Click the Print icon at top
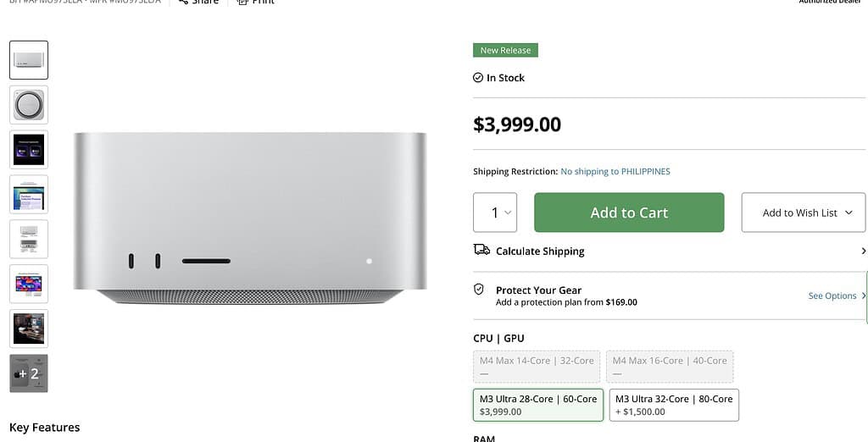The width and height of the screenshot is (868, 442). tap(242, 3)
